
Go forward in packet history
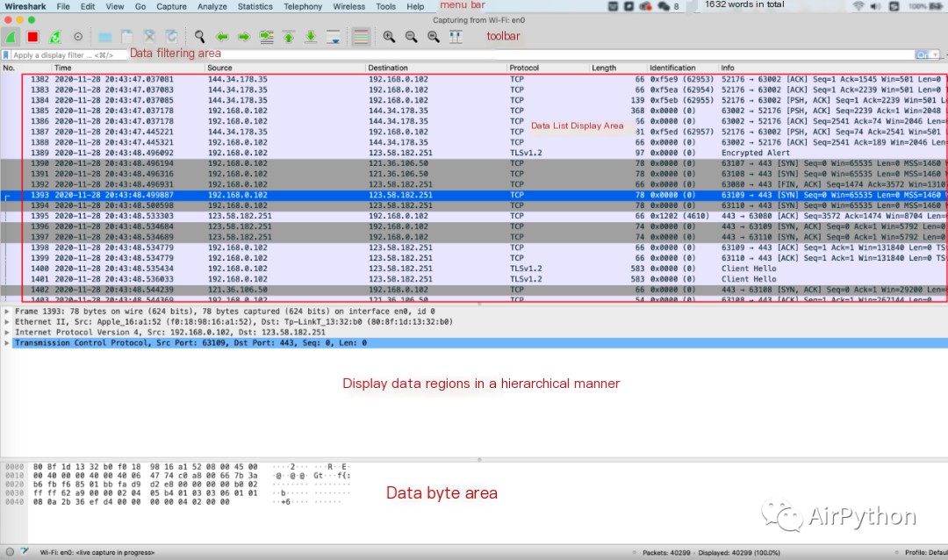click(x=244, y=37)
